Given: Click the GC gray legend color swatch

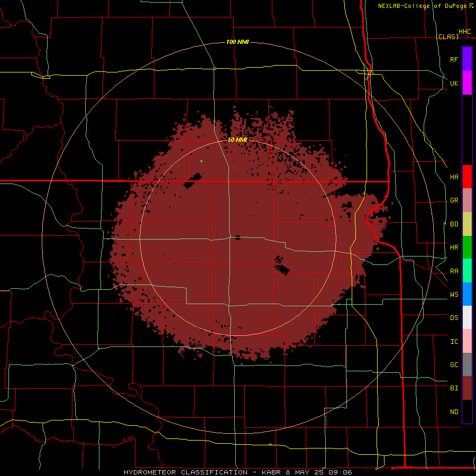Looking at the screenshot, I should [467, 364].
